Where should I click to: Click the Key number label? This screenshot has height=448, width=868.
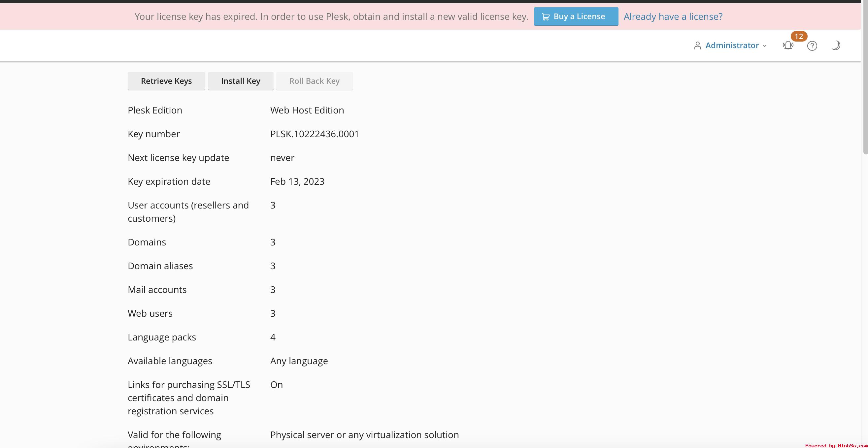[154, 134]
